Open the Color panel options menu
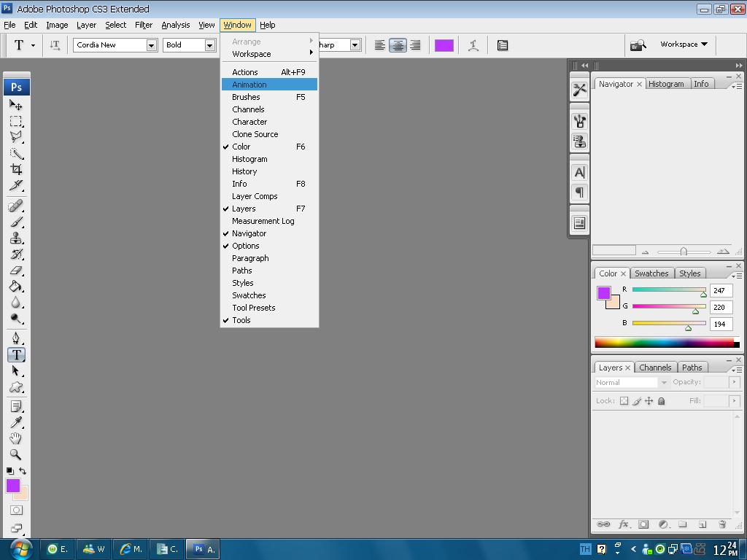 click(x=737, y=275)
